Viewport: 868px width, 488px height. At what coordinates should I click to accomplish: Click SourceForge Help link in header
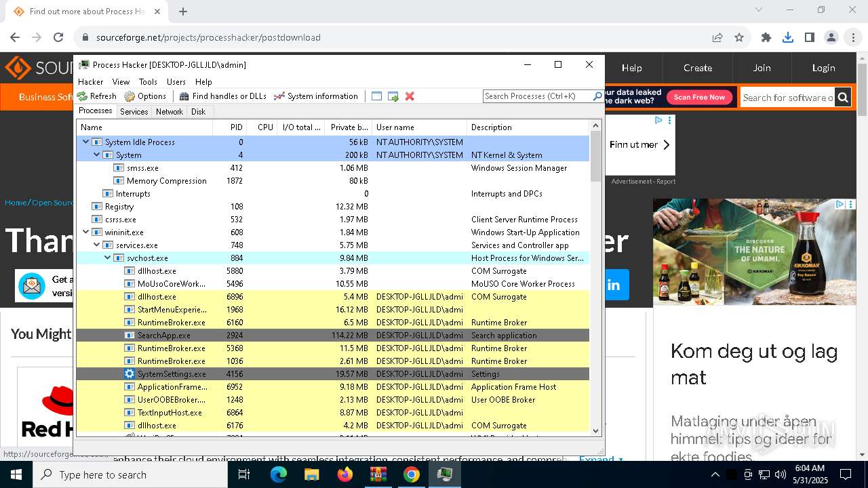631,68
